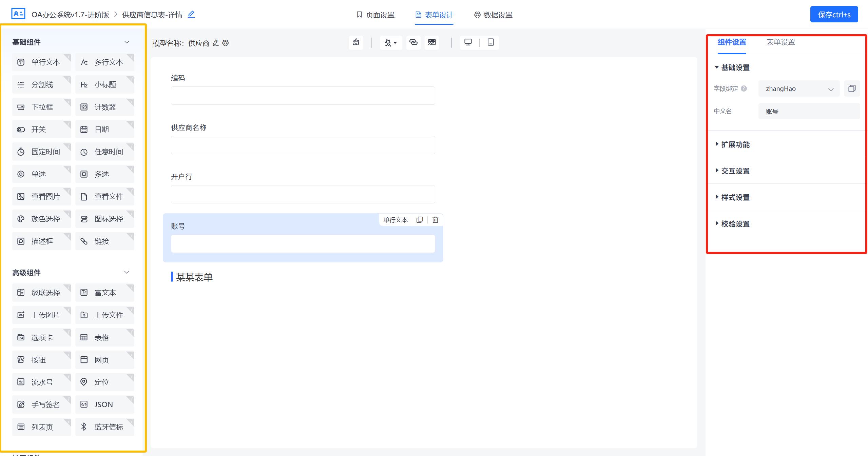The height and width of the screenshot is (456, 868).
Task: Click the link chain icon in toolbar
Action: [413, 42]
